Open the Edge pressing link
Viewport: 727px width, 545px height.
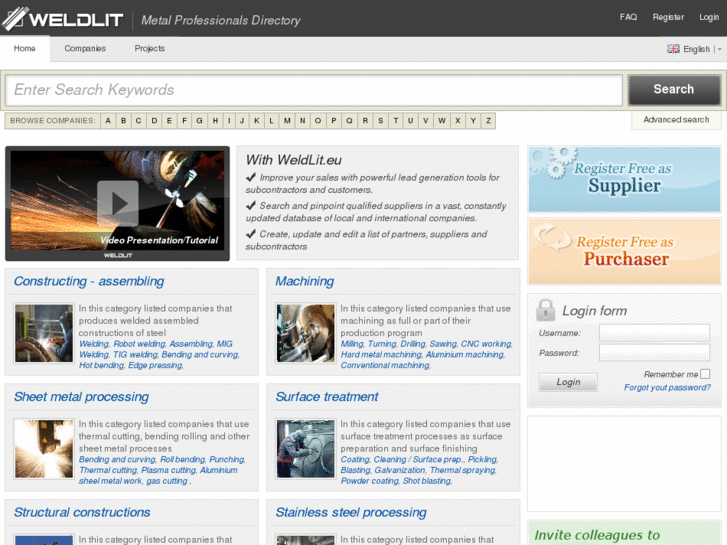[155, 365]
